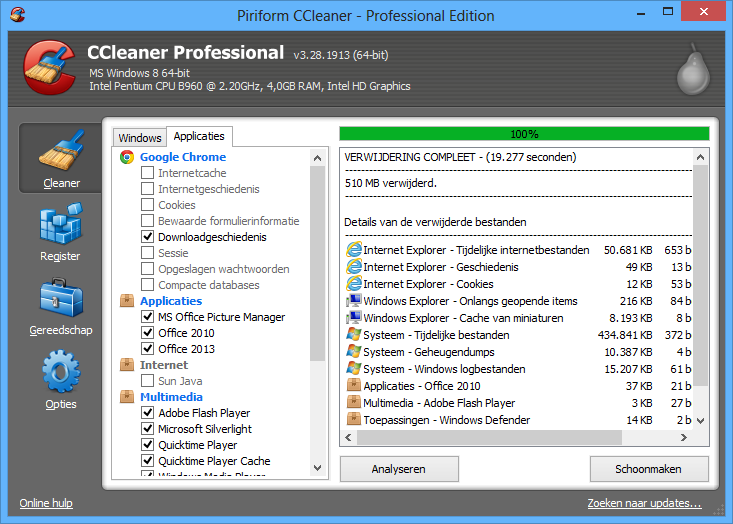
Task: Select the Multimedia group heading
Action: [x=171, y=397]
